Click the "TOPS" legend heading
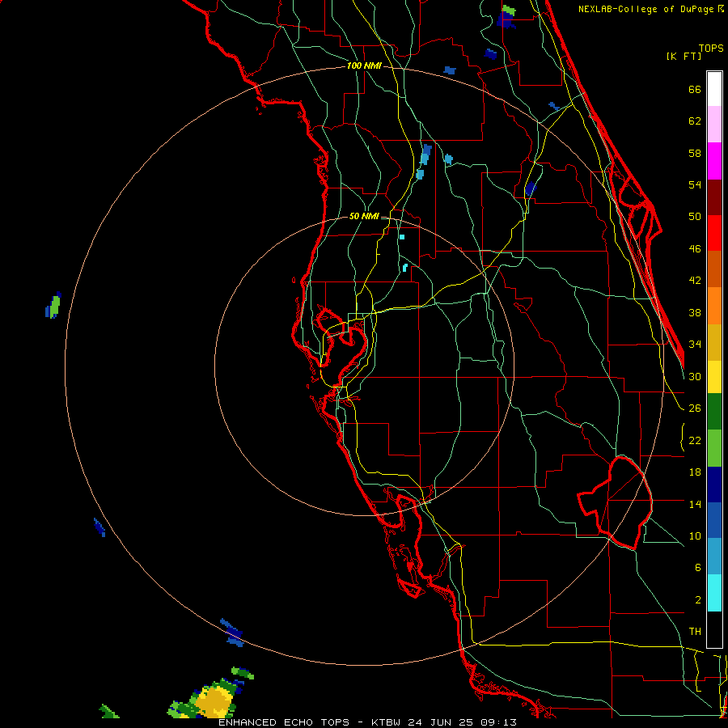 pos(711,49)
